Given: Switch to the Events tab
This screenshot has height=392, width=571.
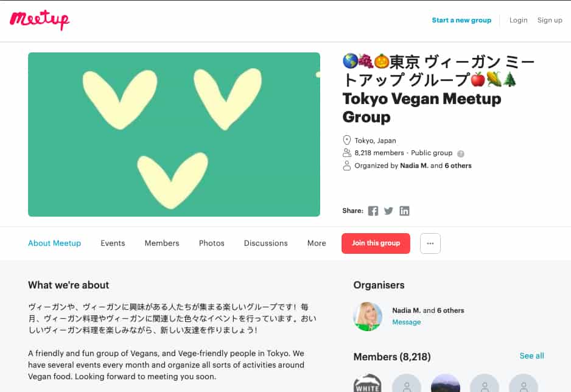Looking at the screenshot, I should [x=113, y=243].
